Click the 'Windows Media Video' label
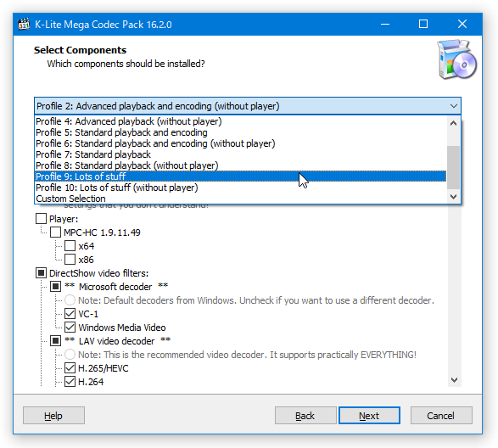The image size is (498, 448). coord(122,328)
